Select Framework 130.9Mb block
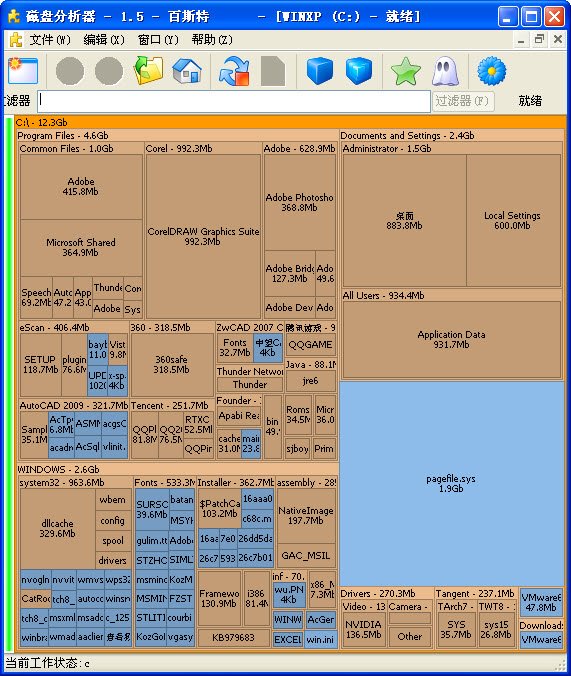This screenshot has height=676, width=571. [x=220, y=598]
